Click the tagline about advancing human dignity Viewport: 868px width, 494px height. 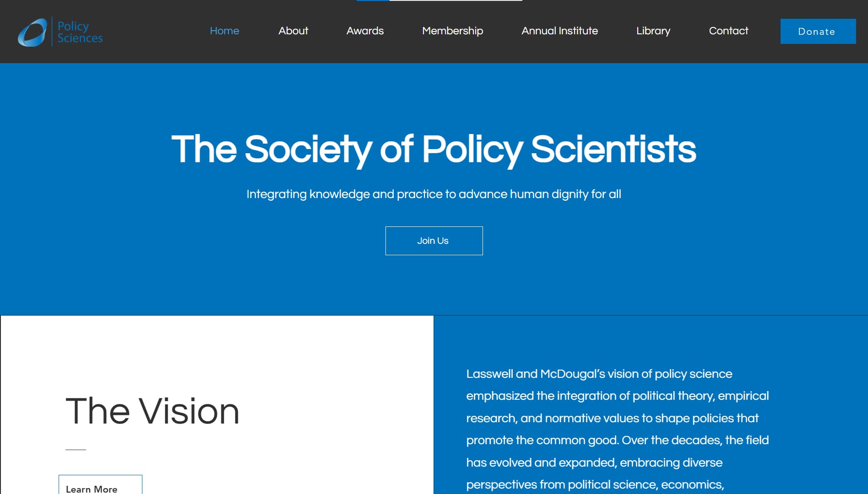[434, 194]
